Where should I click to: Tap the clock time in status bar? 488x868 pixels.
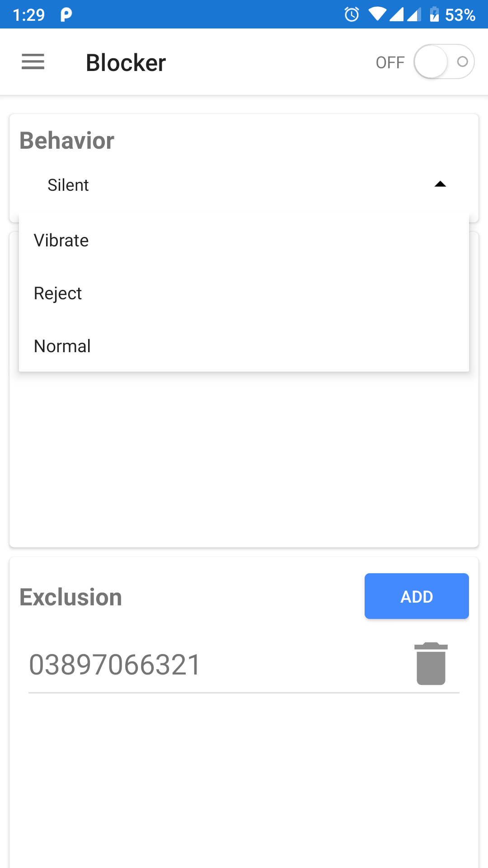(28, 15)
